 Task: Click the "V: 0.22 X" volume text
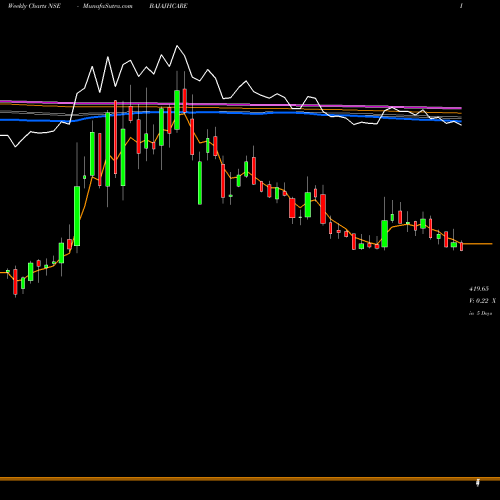[482, 301]
